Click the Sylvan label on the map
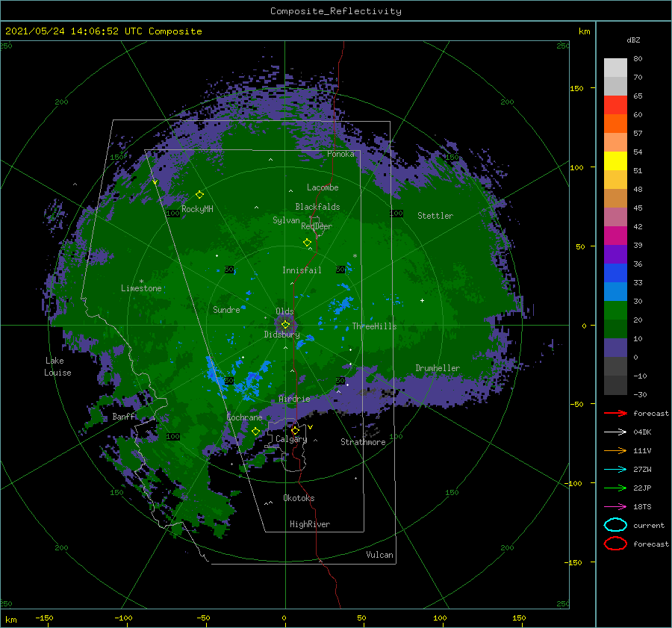This screenshot has height=628, width=672. coord(286,220)
